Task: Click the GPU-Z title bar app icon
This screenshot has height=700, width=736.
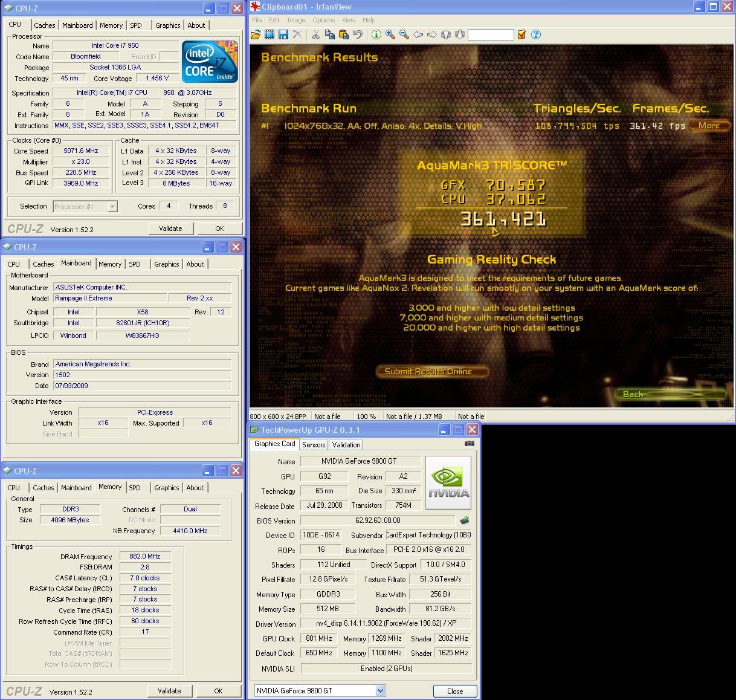Action: [x=254, y=430]
